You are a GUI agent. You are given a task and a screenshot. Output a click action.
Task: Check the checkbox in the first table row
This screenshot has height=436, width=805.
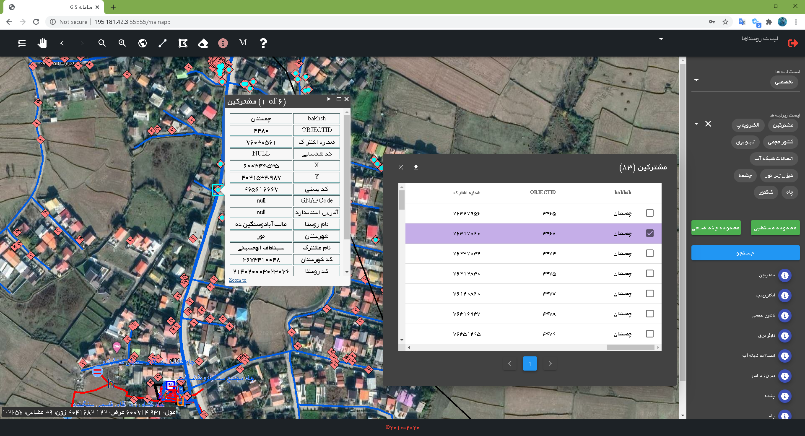tap(649, 213)
